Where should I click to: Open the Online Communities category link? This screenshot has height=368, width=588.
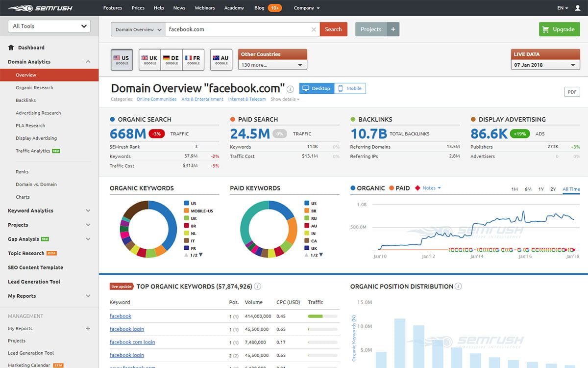(x=156, y=99)
